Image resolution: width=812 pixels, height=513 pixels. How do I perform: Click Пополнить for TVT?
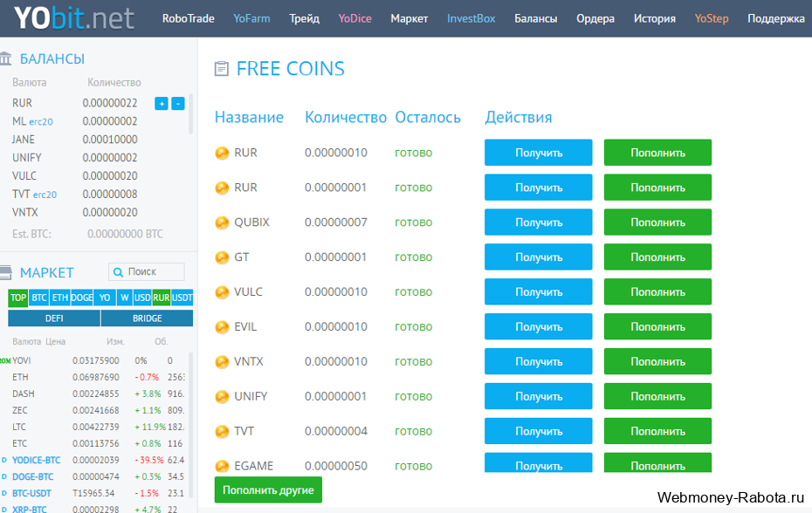pyautogui.click(x=657, y=431)
